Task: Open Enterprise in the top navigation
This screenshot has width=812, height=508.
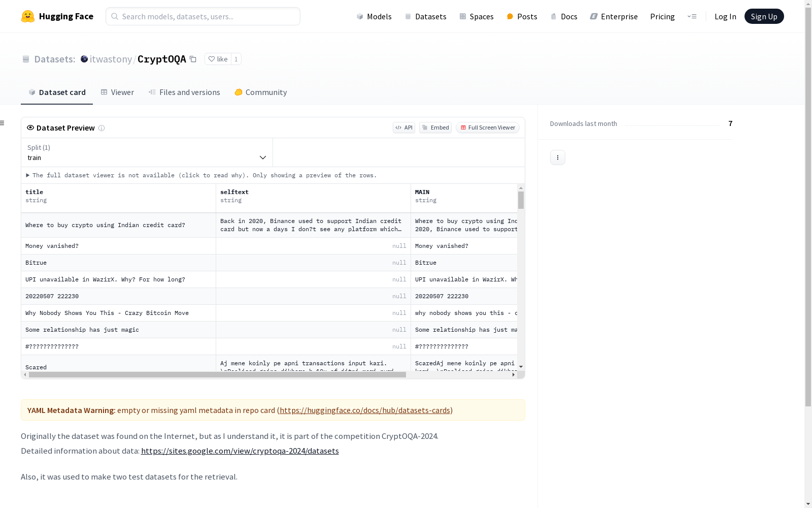Action: [x=614, y=16]
